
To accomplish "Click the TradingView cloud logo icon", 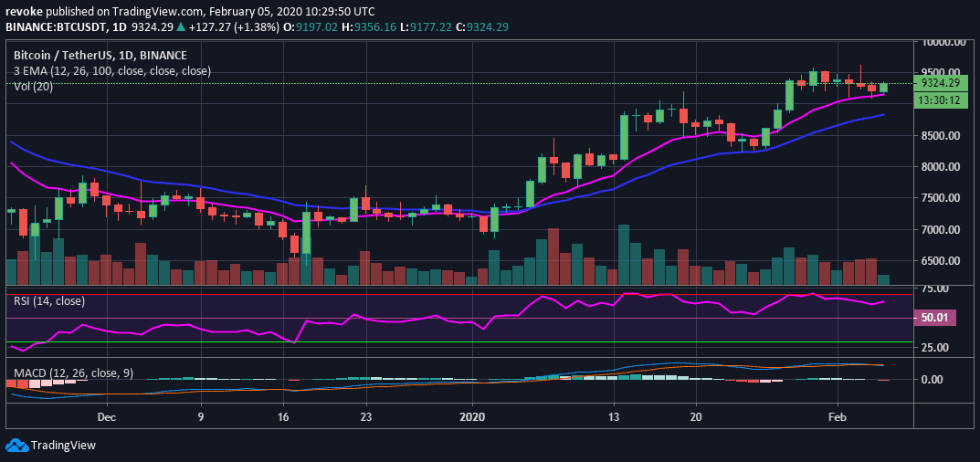I will pos(16,446).
